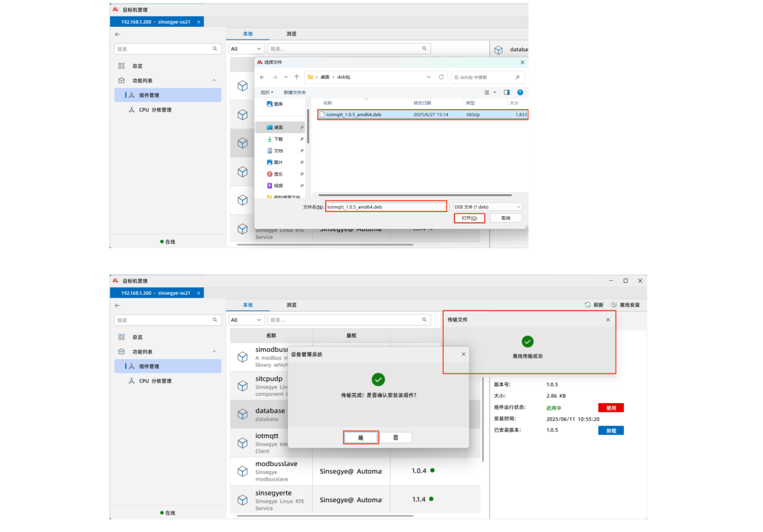Click the 离线安装 offline install icon
The width and height of the screenshot is (763, 532).
pyautogui.click(x=614, y=305)
